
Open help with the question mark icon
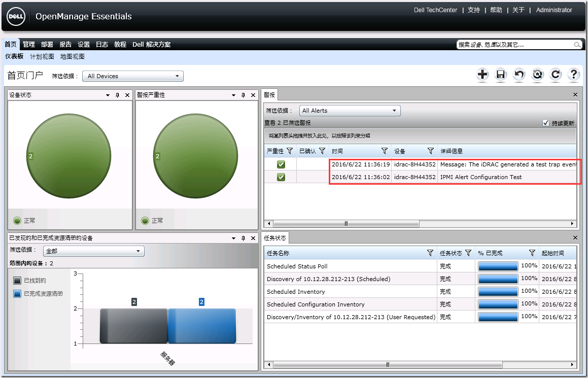point(574,75)
